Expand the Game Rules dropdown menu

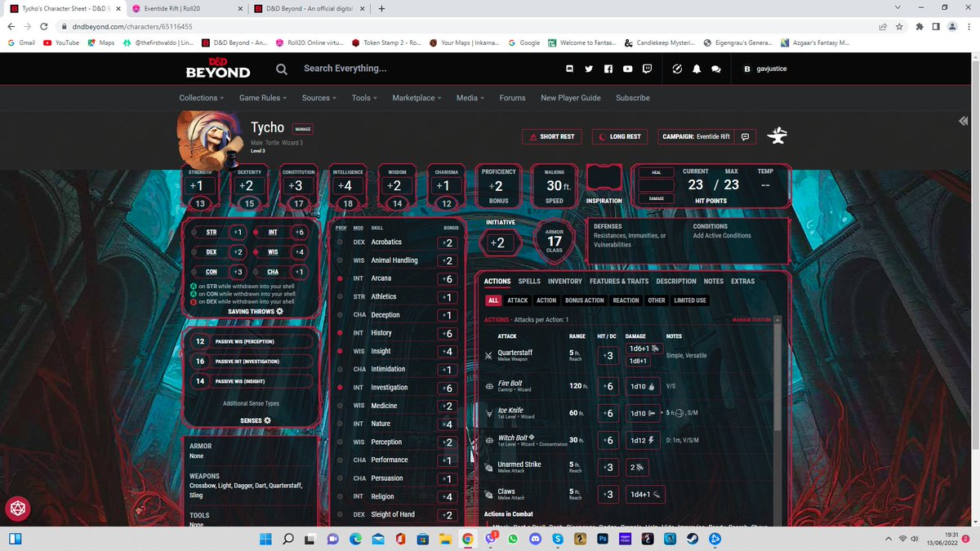click(x=263, y=98)
